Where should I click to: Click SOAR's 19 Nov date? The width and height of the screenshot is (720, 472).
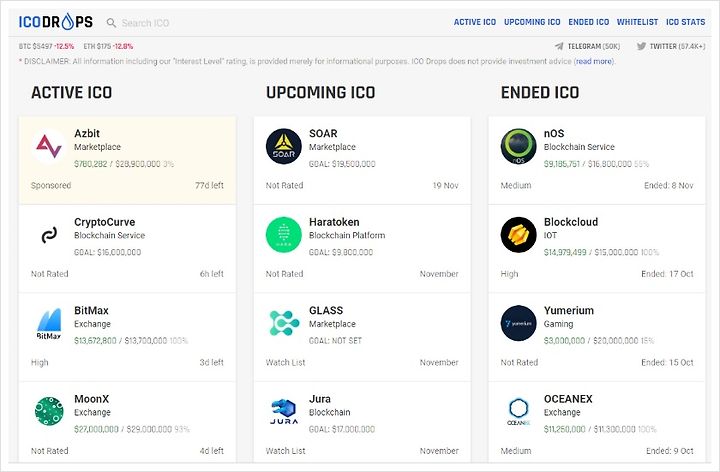445,185
